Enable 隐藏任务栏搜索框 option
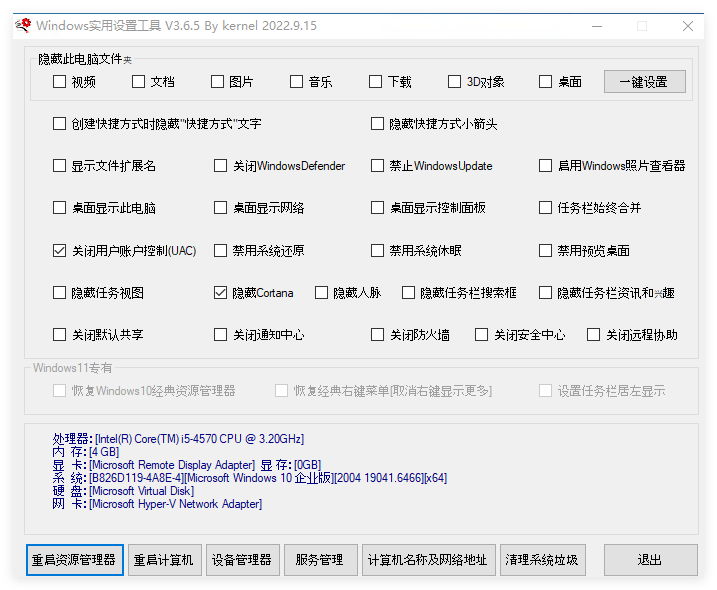Screen dimensions: 717x590 [408, 293]
